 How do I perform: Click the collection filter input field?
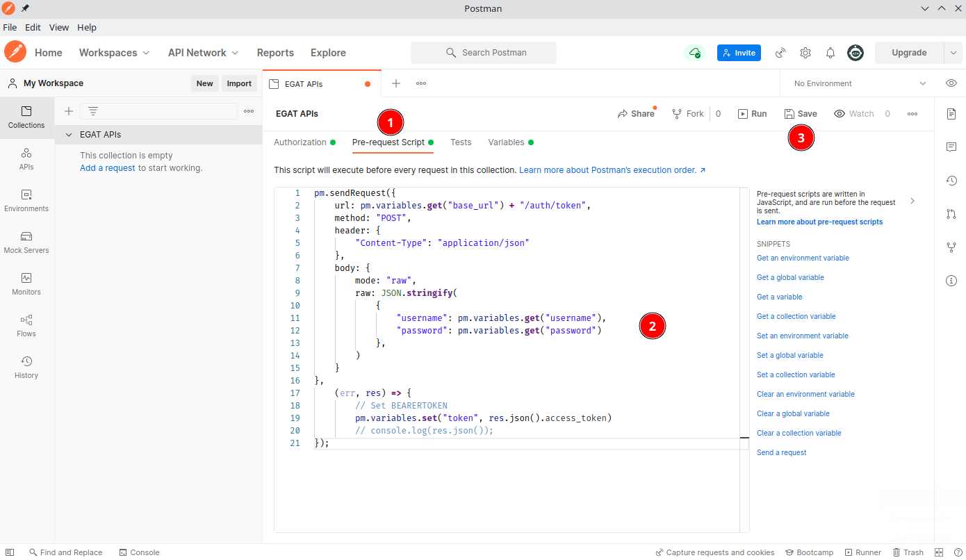pos(158,111)
